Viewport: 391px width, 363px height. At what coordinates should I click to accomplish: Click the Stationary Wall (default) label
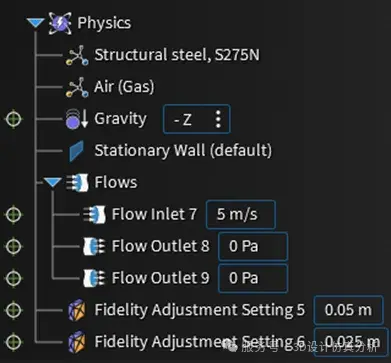(183, 151)
